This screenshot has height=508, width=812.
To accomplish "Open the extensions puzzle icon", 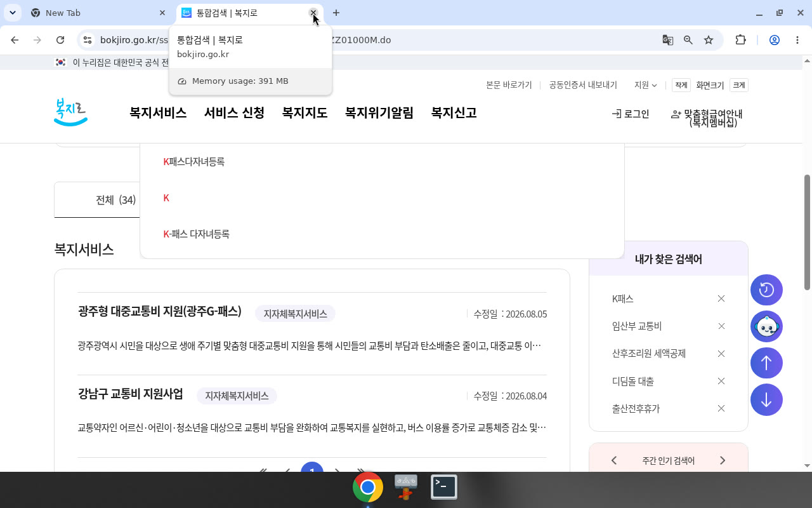I will (x=740, y=40).
